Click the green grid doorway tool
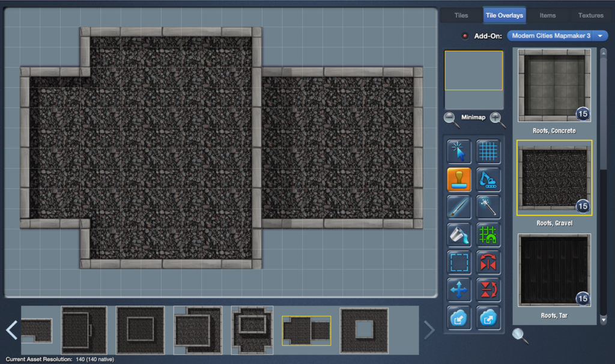Screen dimensions: 615x364 (x=488, y=235)
